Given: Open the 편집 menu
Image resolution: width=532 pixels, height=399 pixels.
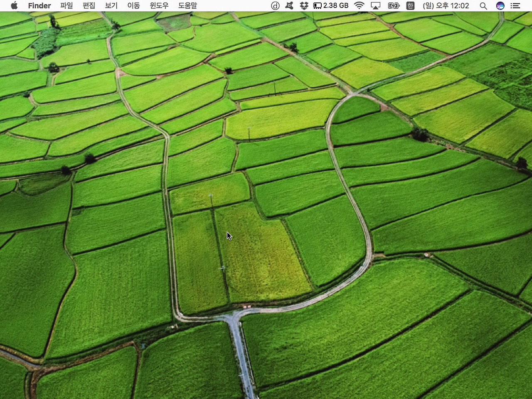Looking at the screenshot, I should pos(89,5).
